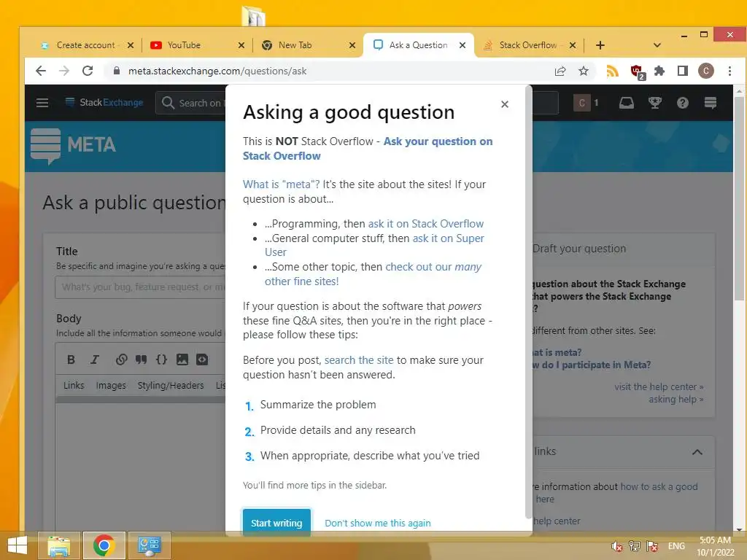Open the inbox icon in top bar
Screen dimensions: 747x560
point(626,103)
